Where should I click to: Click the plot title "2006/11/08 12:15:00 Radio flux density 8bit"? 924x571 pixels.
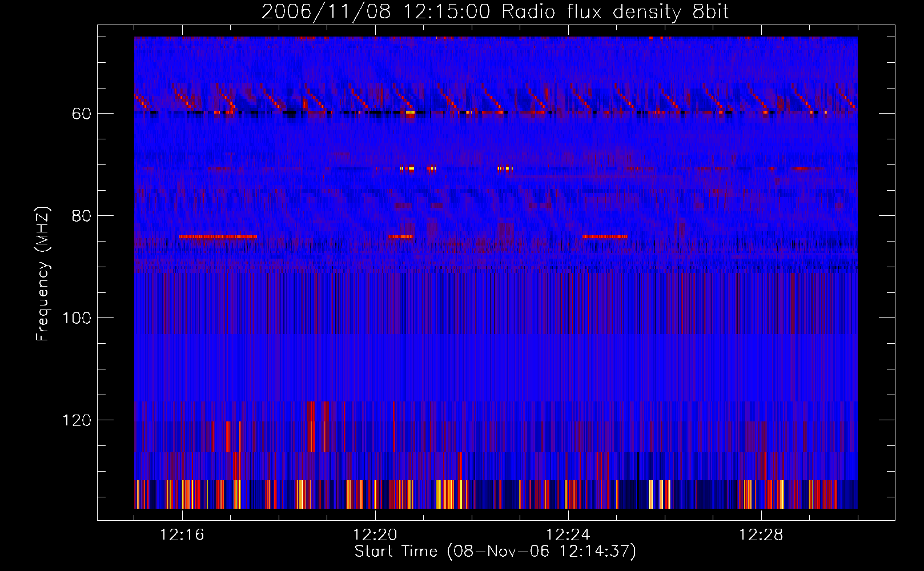coord(495,11)
